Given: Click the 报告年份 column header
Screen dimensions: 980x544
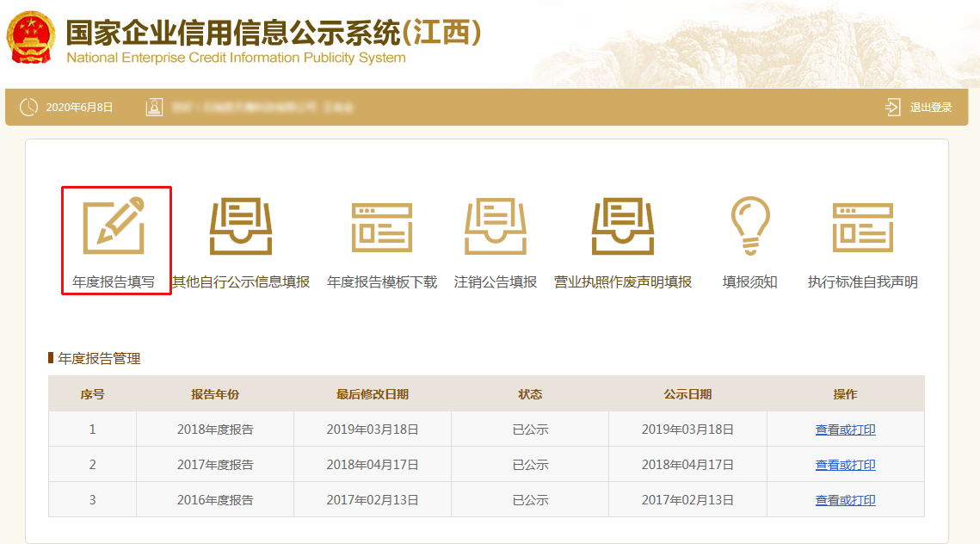Looking at the screenshot, I should [x=215, y=394].
